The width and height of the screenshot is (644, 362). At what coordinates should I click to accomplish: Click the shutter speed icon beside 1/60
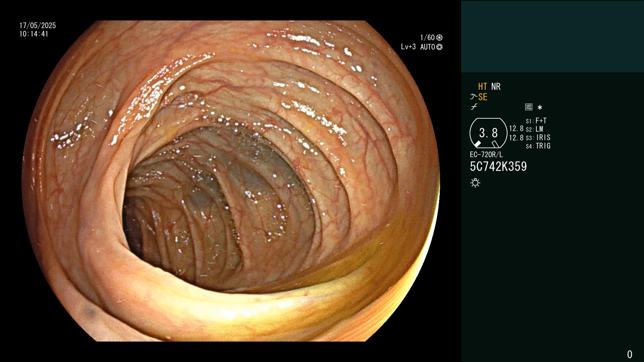tap(439, 38)
